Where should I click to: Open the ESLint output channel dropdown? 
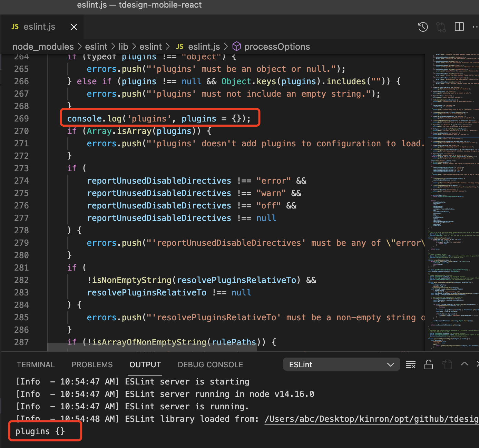[341, 364]
